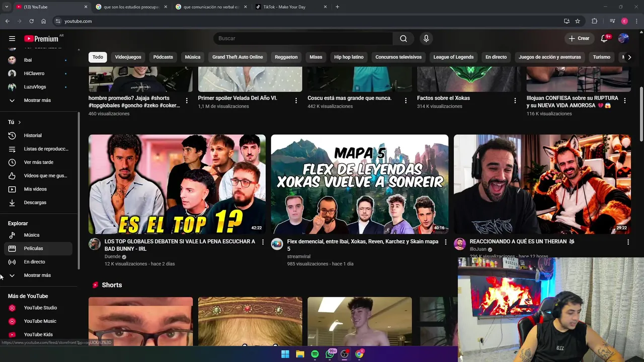
Task: Select the Todo filter chip
Action: tap(98, 57)
